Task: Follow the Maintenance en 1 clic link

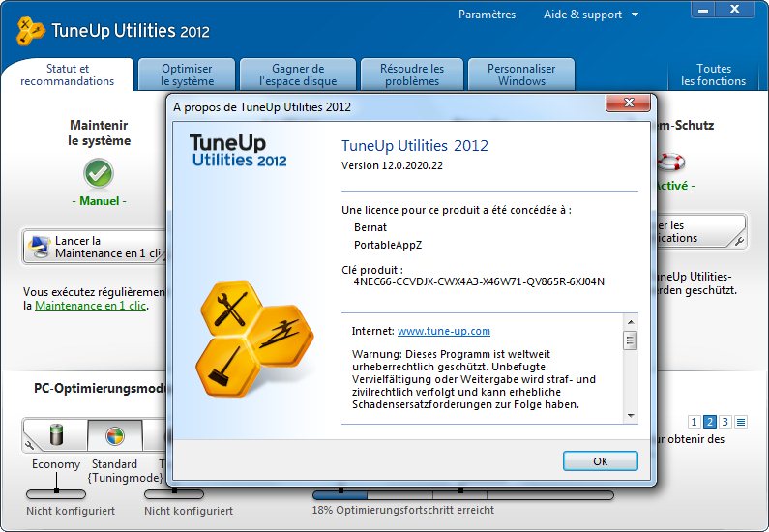Action: tap(90, 306)
